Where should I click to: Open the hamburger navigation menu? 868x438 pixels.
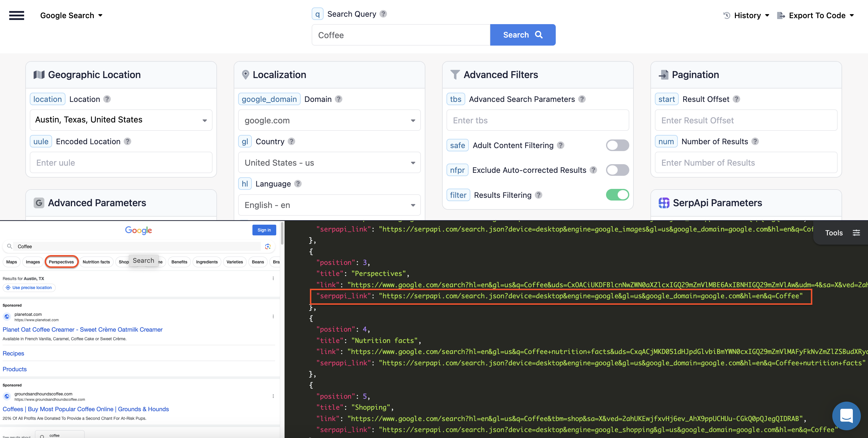tap(16, 15)
